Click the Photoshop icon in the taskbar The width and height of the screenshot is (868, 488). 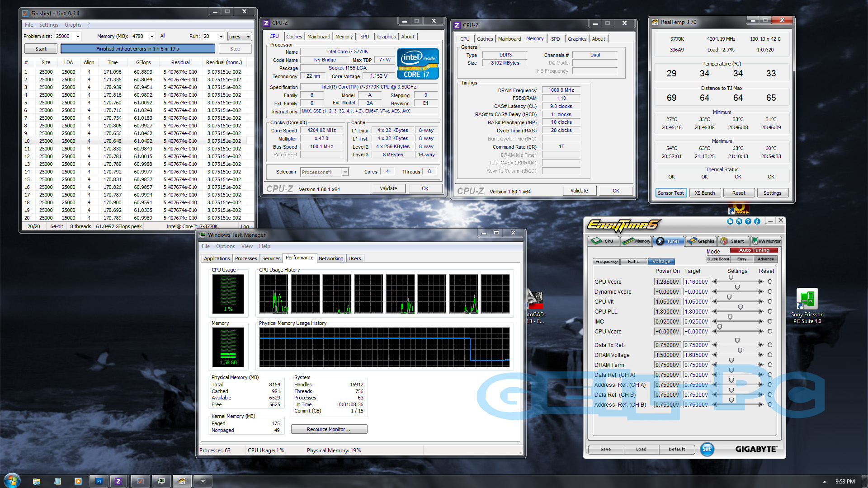pyautogui.click(x=99, y=481)
